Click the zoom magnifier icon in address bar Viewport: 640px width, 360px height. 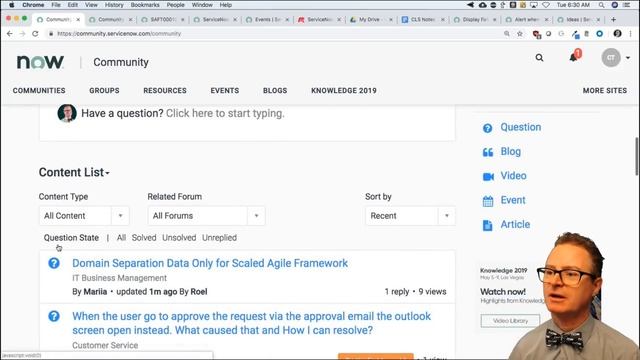pyautogui.click(x=507, y=34)
